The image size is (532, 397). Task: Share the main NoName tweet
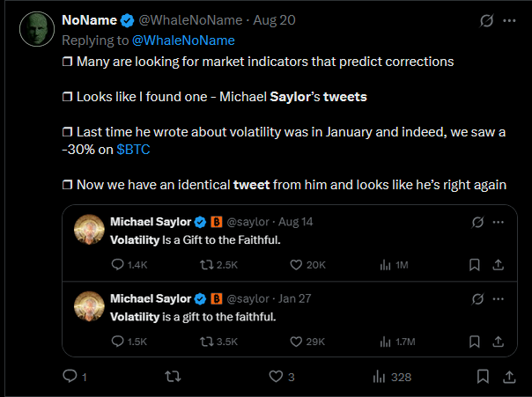(x=509, y=377)
